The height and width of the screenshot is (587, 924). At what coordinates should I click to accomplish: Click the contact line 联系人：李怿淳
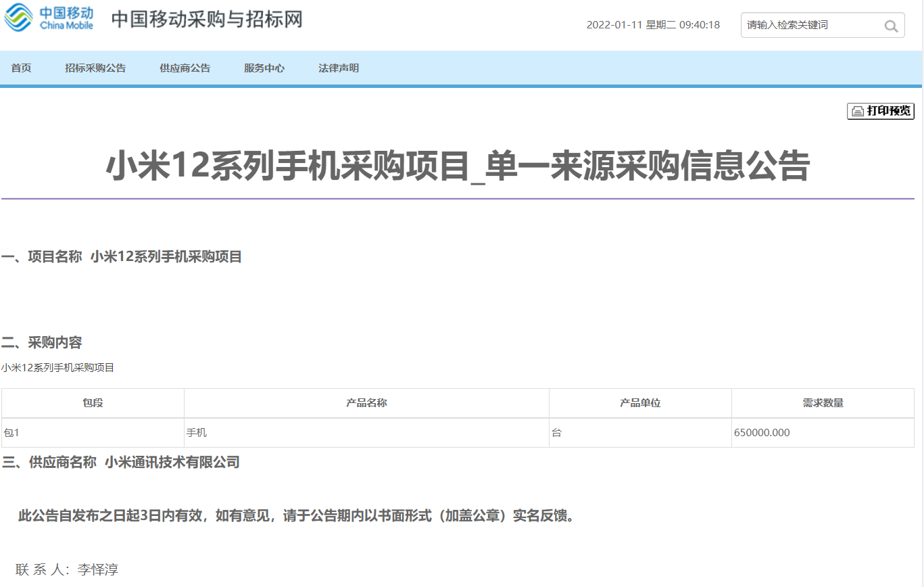(67, 569)
